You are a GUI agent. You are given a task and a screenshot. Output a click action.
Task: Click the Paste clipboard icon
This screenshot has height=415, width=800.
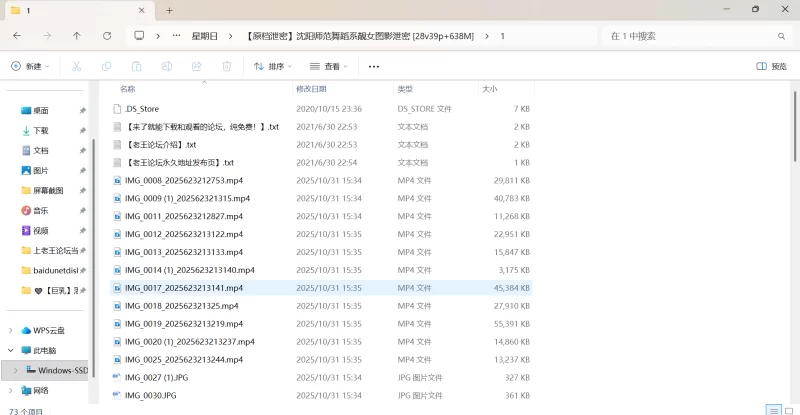pyautogui.click(x=136, y=66)
